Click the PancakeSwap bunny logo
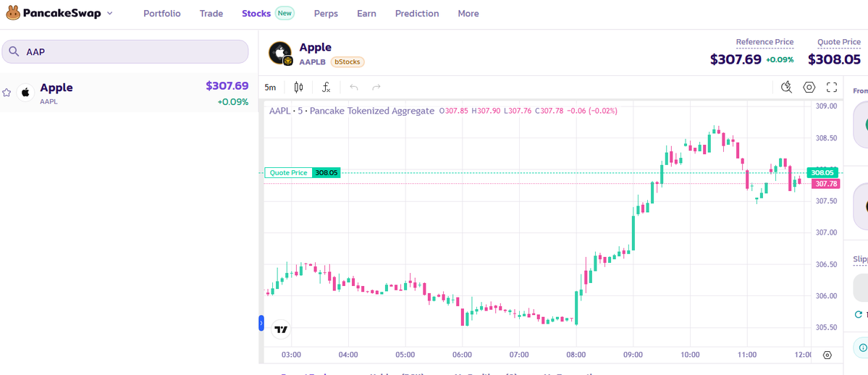This screenshot has height=375, width=868. (13, 13)
